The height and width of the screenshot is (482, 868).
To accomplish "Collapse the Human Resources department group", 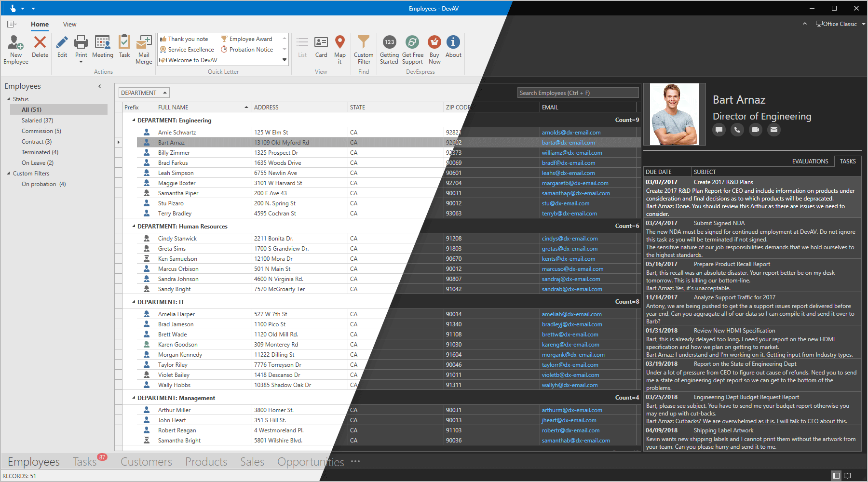I will (134, 226).
